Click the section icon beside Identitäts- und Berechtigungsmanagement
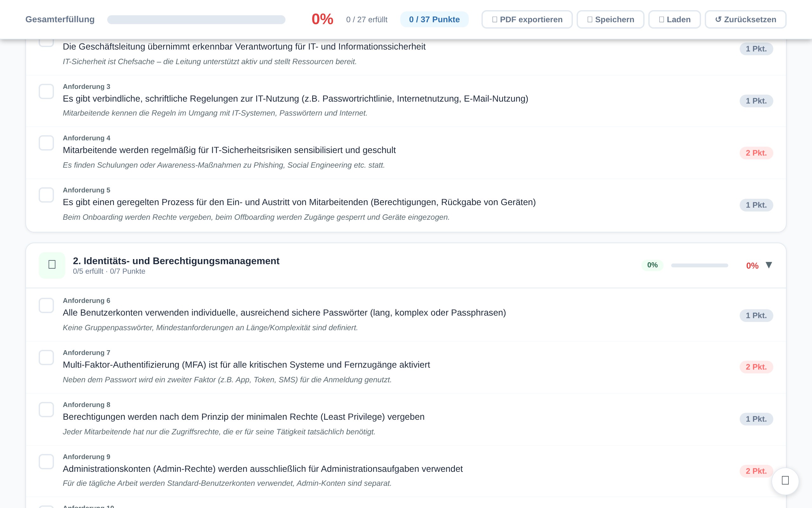812x508 pixels. coord(52,265)
